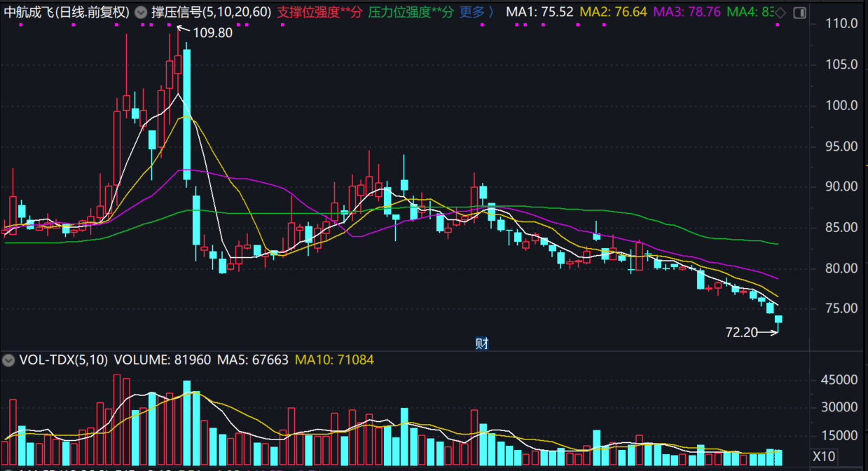Click the diamond icon in chart header

tap(780, 13)
